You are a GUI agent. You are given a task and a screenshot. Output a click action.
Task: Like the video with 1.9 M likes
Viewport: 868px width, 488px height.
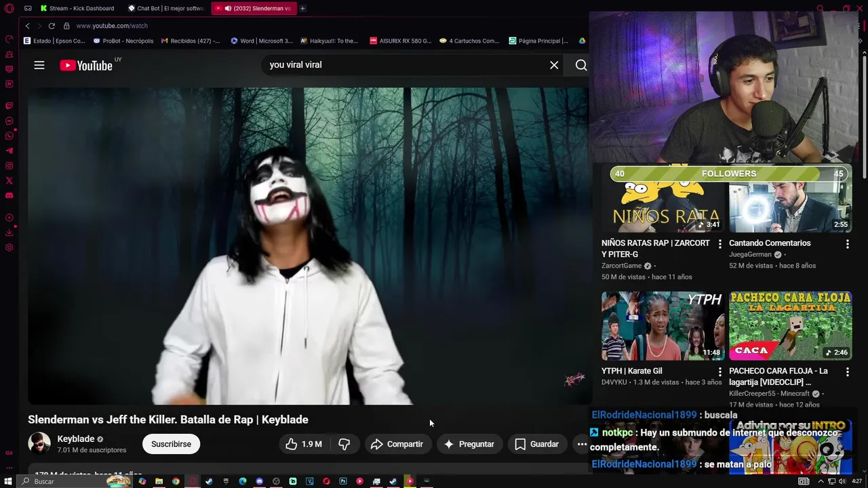pyautogui.click(x=303, y=444)
